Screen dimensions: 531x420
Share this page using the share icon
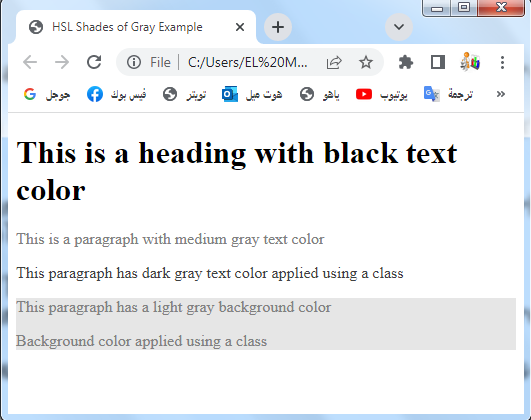[334, 62]
